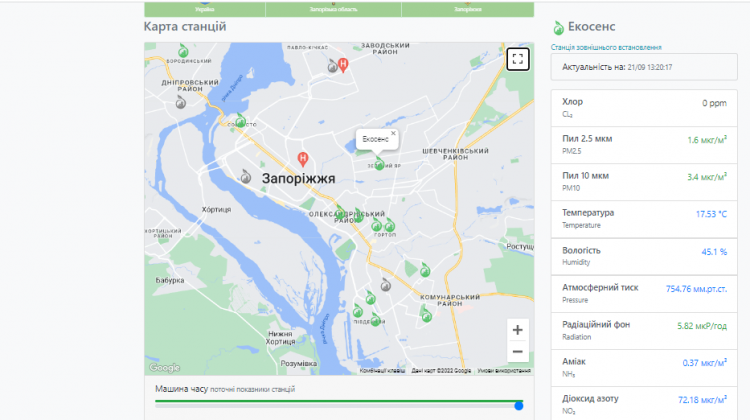The image size is (750, 420).
Task: Open the Україна tab
Action: (205, 9)
